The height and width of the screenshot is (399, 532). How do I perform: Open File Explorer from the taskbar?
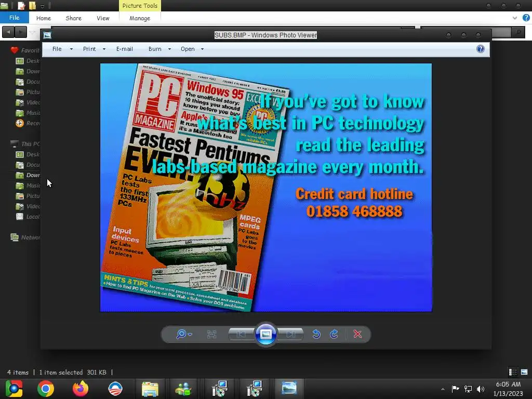point(150,389)
